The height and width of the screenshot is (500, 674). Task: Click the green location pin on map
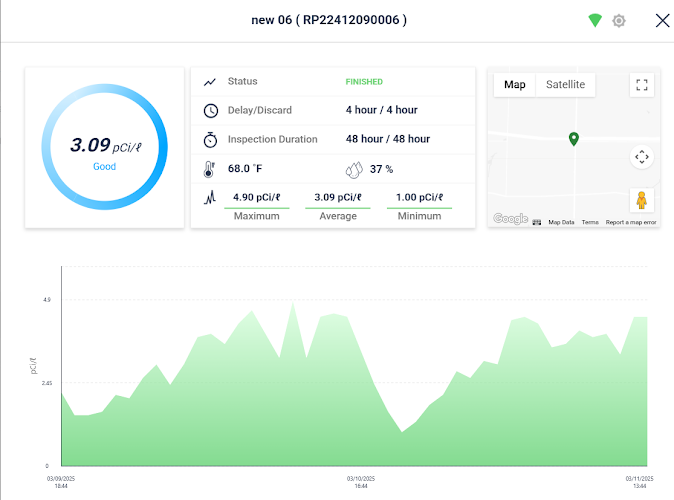point(573,139)
